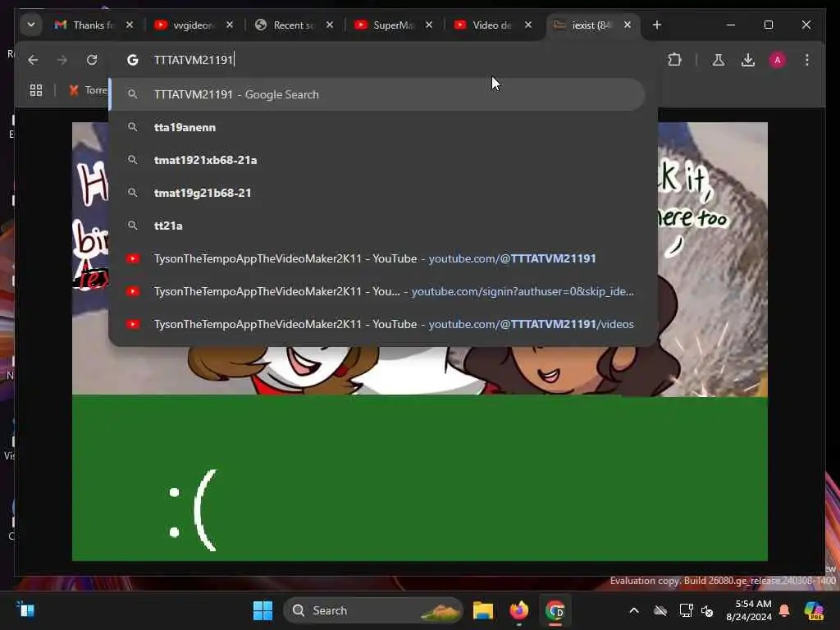Image resolution: width=840 pixels, height=630 pixels.
Task: Select the 'tt21a' suggestion
Action: [377, 226]
